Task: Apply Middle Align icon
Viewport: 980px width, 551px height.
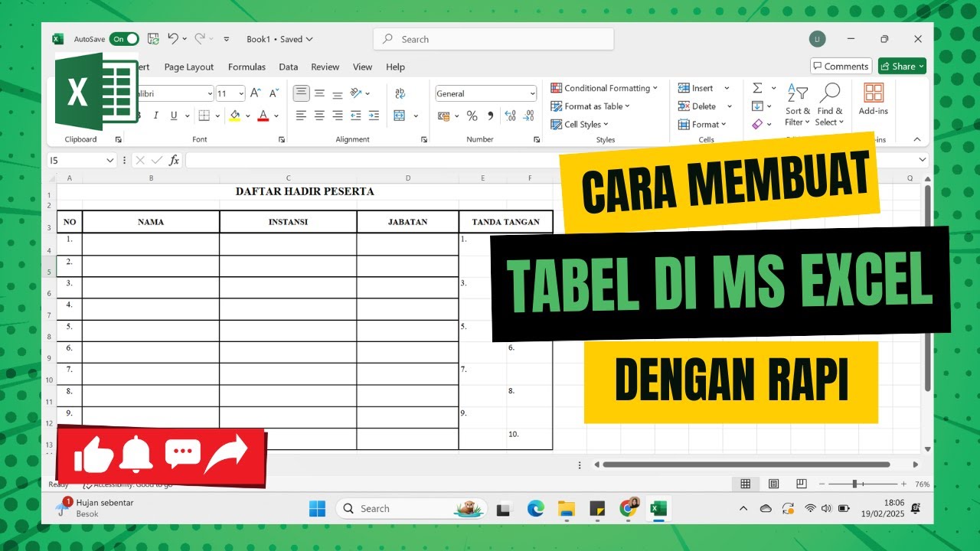Action: coord(319,93)
